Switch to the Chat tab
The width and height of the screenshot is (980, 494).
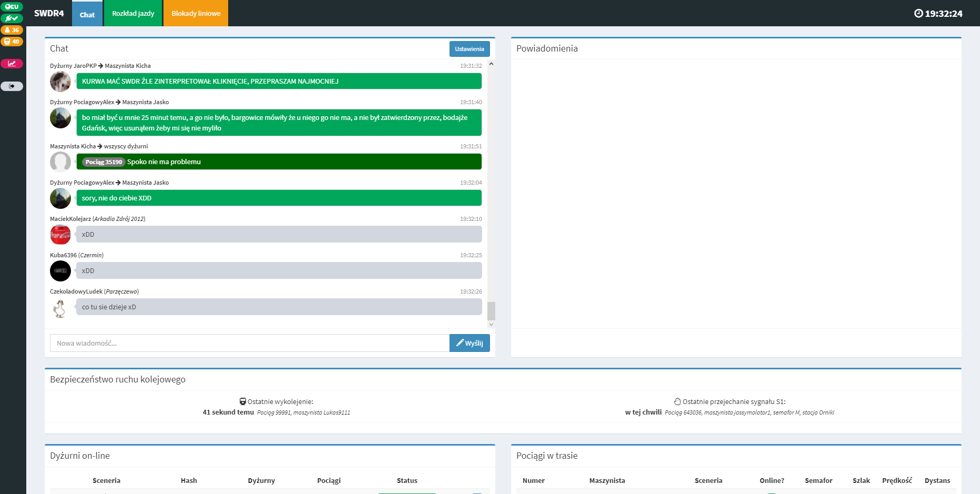click(x=87, y=14)
